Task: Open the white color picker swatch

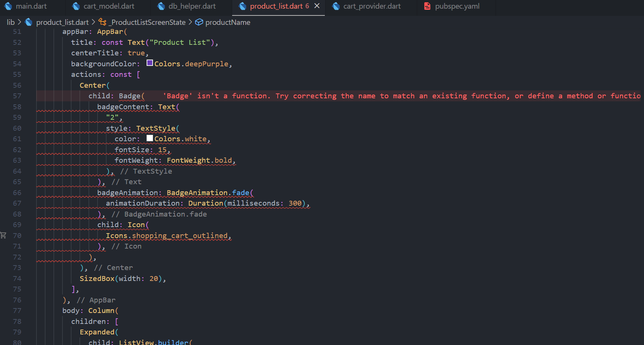Action: click(150, 138)
